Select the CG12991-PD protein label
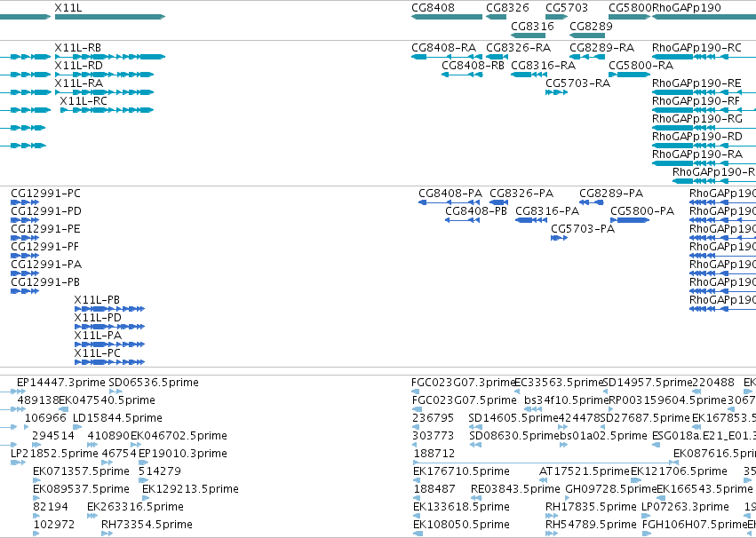Screen dimensions: 756x538 pyautogui.click(x=46, y=211)
